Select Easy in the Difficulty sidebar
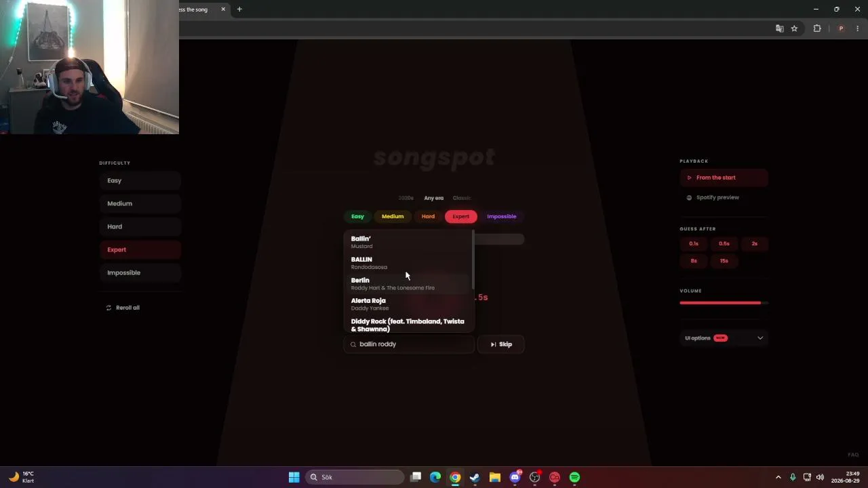Viewport: 868px width, 488px height. tap(140, 181)
